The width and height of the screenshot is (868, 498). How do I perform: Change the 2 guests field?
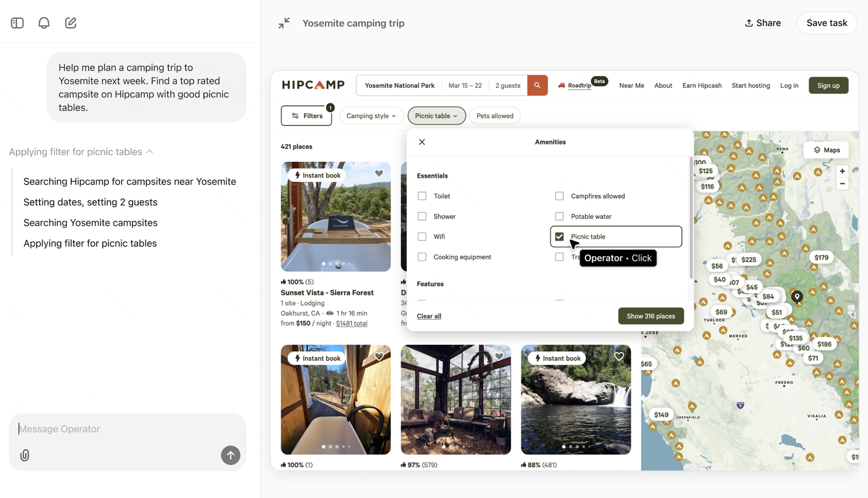(508, 85)
